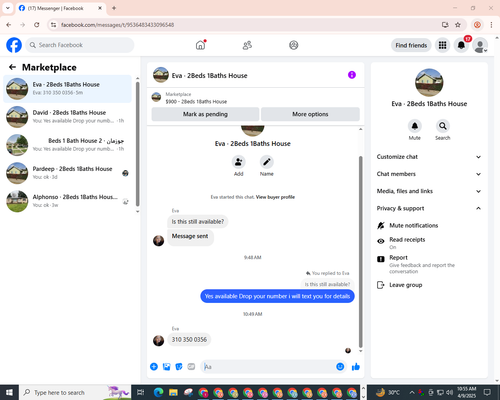Open Windows Start menu
The width and height of the screenshot is (500, 400).
(9, 392)
